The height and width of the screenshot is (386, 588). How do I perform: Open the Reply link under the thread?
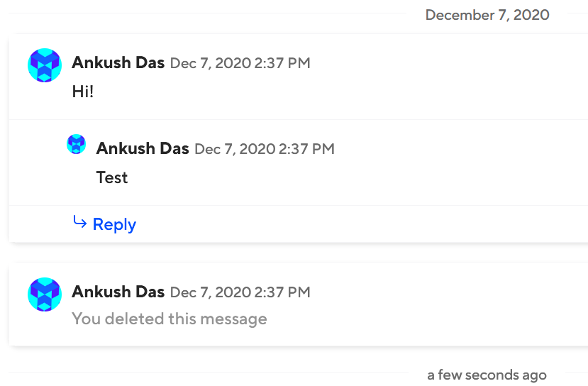114,224
